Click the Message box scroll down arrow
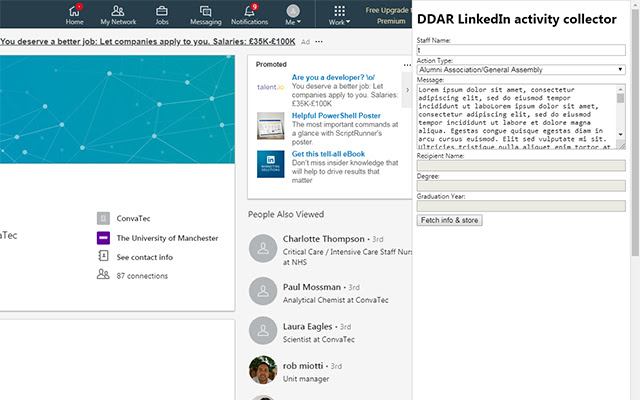This screenshot has width=640, height=400. coord(620,134)
